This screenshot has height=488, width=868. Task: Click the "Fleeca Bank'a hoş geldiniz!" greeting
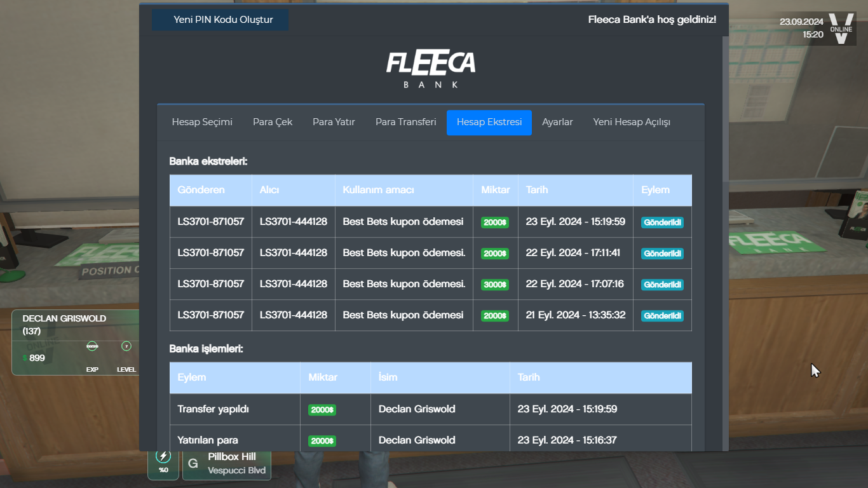pyautogui.click(x=652, y=20)
